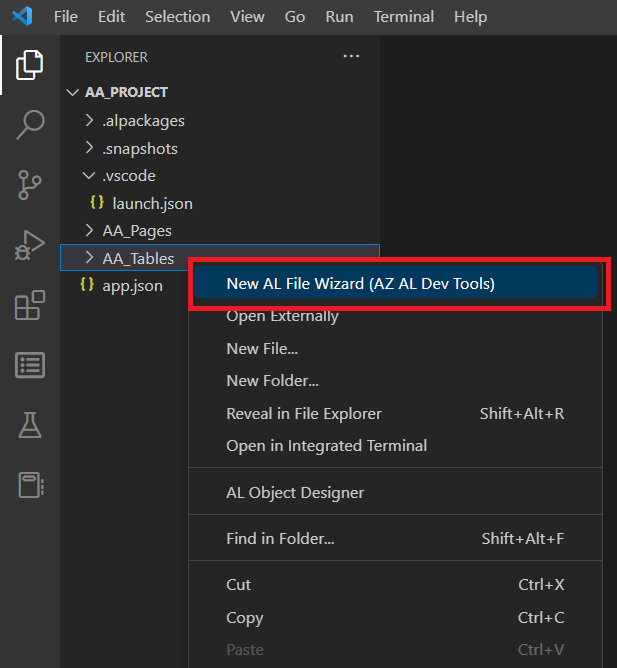Collapse the AA_PROJECT root folder
The height and width of the screenshot is (668, 617).
click(72, 92)
